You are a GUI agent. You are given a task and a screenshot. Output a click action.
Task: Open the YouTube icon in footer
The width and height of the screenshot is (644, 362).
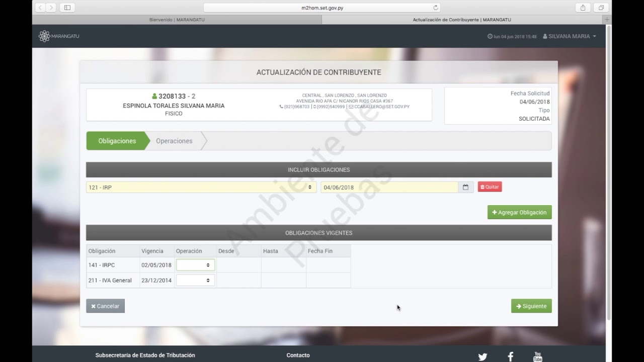(538, 356)
